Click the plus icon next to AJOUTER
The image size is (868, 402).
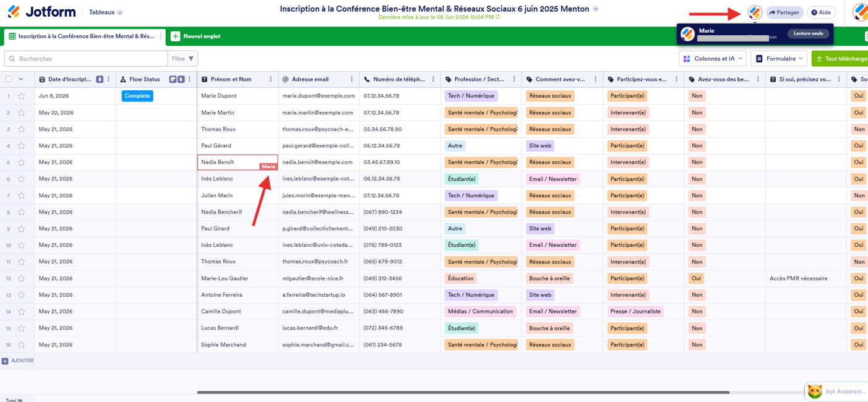(5, 361)
